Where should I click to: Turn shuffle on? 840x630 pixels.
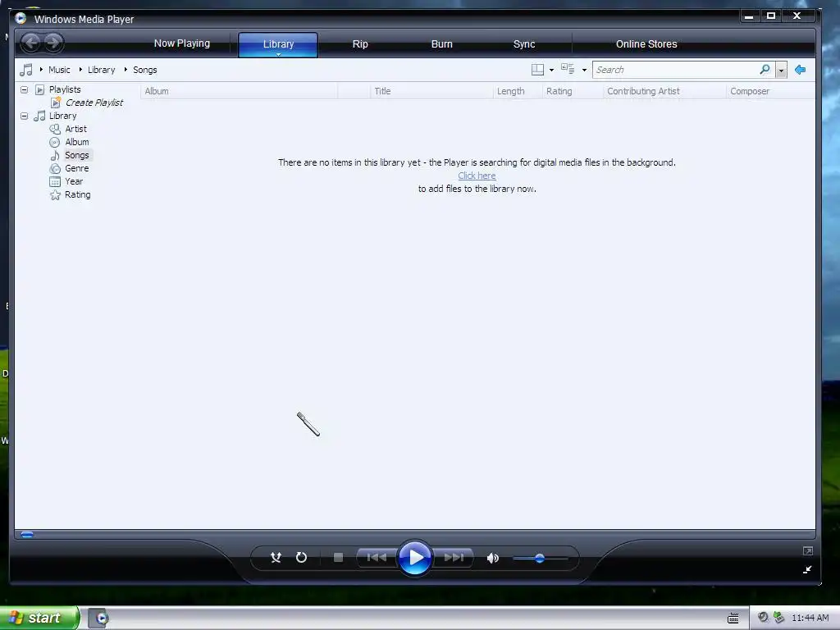pos(276,558)
